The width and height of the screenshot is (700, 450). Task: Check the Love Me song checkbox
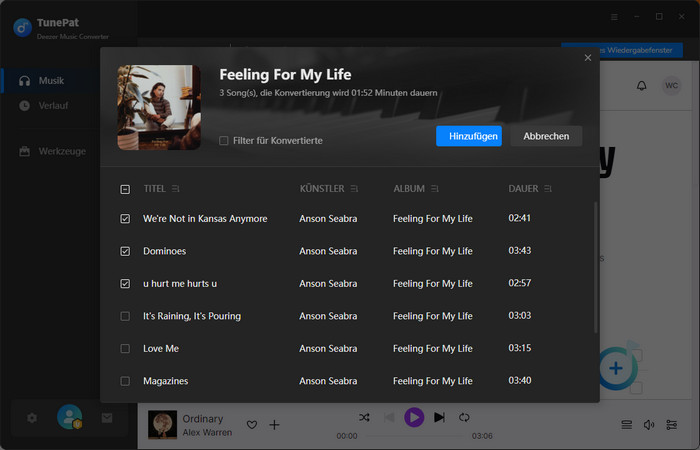point(125,349)
